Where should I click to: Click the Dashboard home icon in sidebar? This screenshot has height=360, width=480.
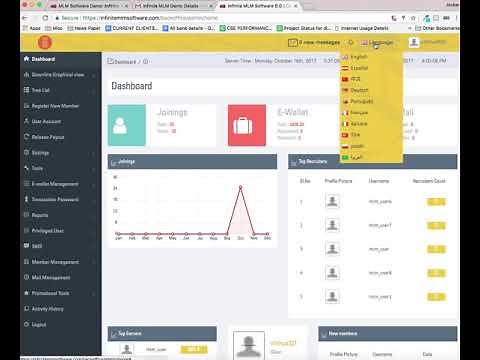pyautogui.click(x=26, y=59)
